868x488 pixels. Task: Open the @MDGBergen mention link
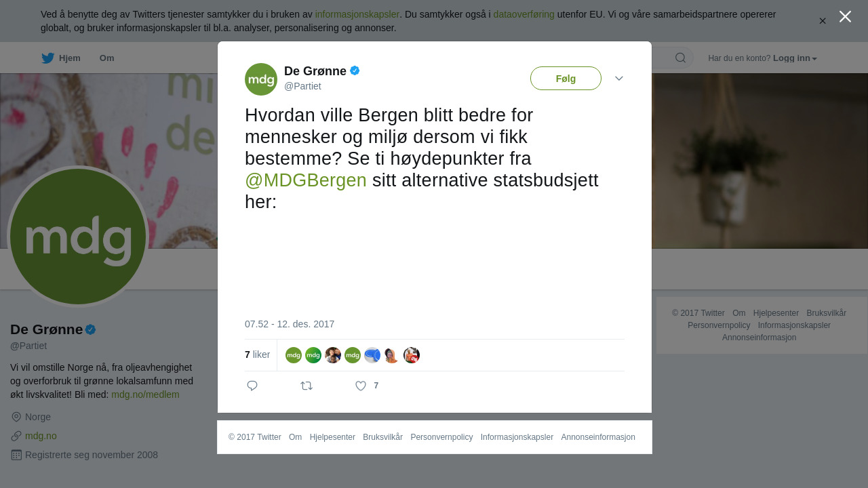point(306,180)
